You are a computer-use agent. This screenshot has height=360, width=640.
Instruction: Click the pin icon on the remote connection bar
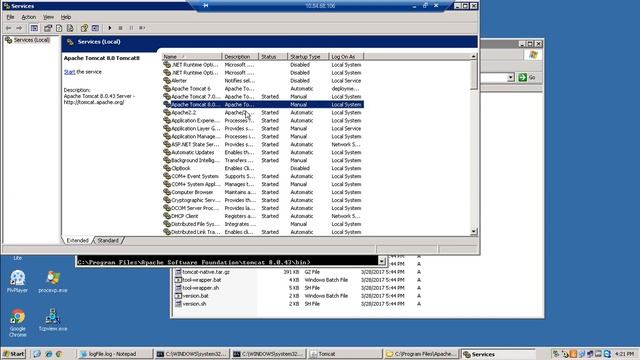(206, 6)
